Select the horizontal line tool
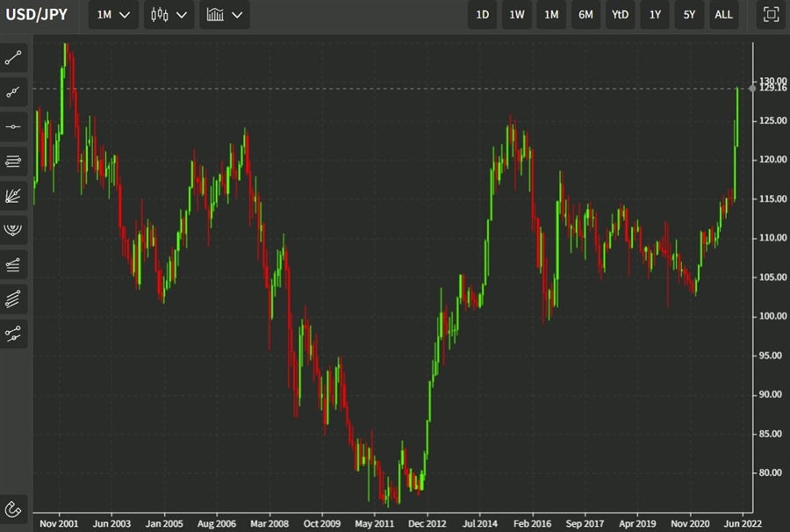Image resolution: width=790 pixels, height=532 pixels. [x=14, y=126]
